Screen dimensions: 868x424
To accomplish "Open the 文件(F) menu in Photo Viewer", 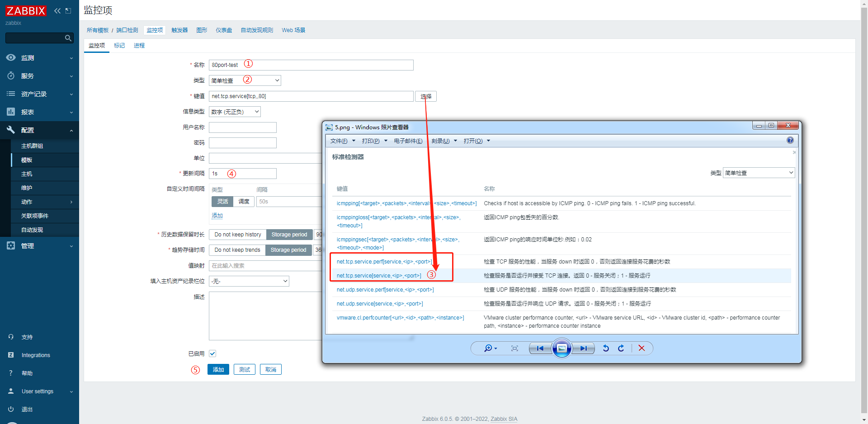I will click(343, 141).
